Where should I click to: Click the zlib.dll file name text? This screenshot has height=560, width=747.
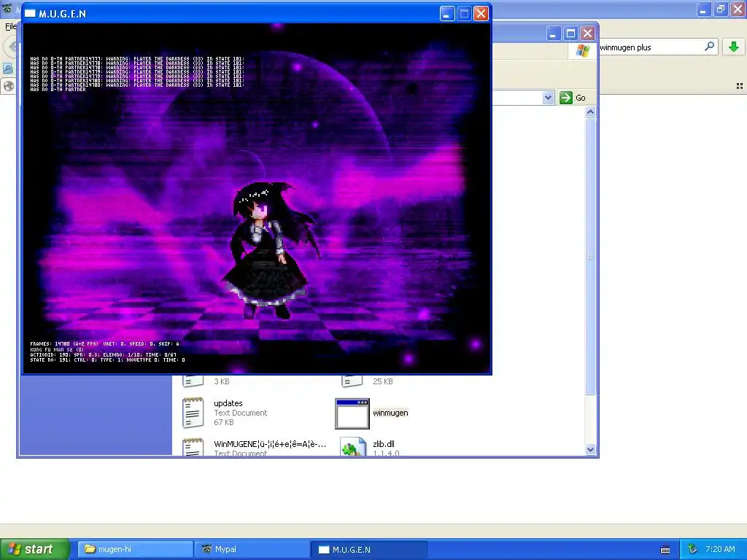pos(384,444)
